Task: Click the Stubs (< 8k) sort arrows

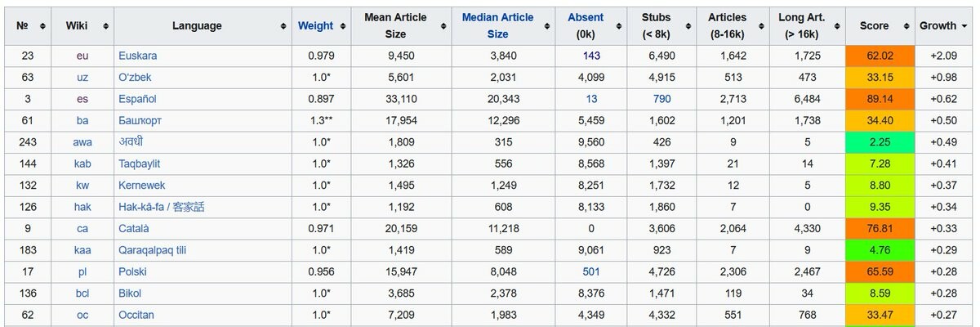Action: (x=687, y=26)
